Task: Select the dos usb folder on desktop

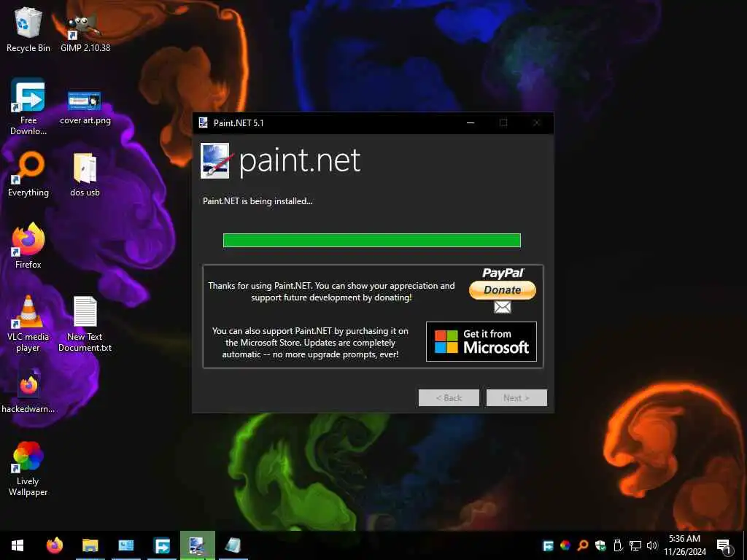Action: pos(85,174)
